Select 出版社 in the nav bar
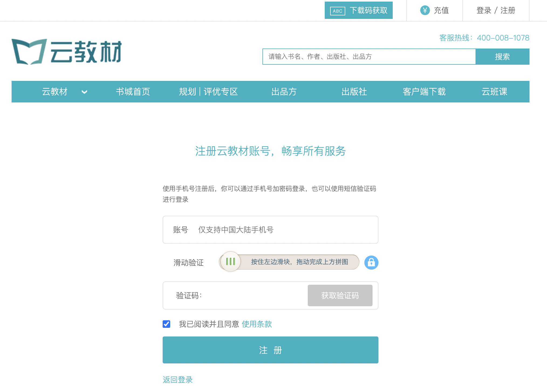The height and width of the screenshot is (392, 547). click(x=354, y=92)
